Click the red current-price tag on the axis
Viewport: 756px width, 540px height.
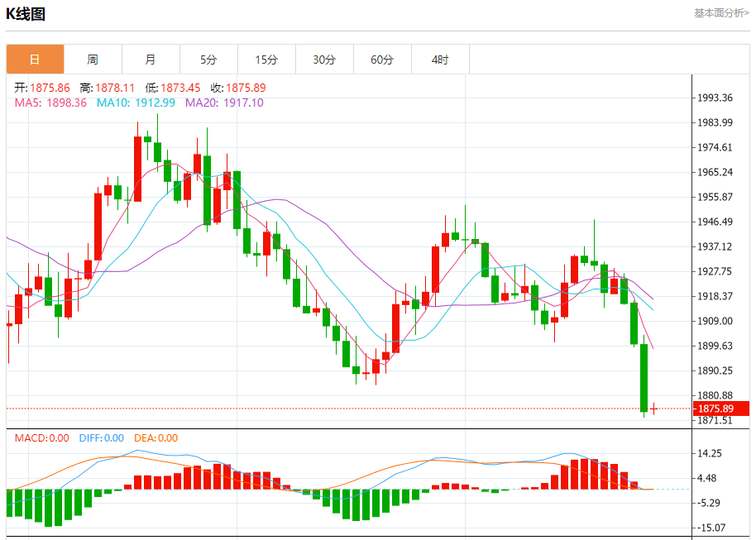click(x=721, y=409)
